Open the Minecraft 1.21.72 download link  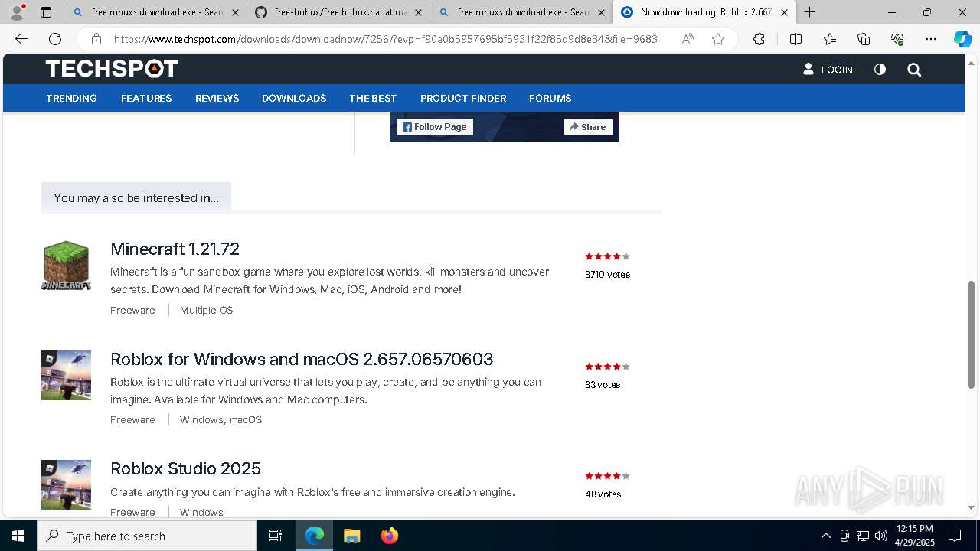coord(175,249)
